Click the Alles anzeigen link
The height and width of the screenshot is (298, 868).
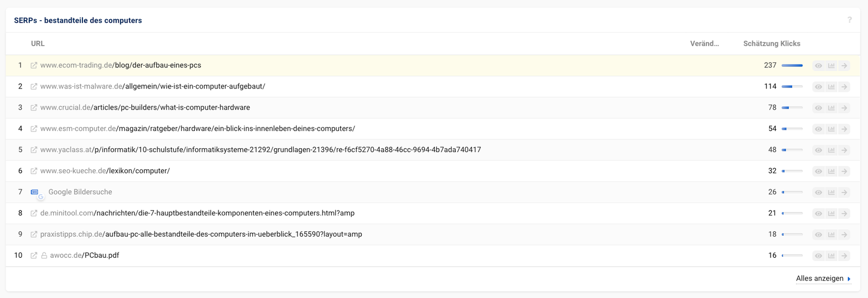pyautogui.click(x=823, y=278)
